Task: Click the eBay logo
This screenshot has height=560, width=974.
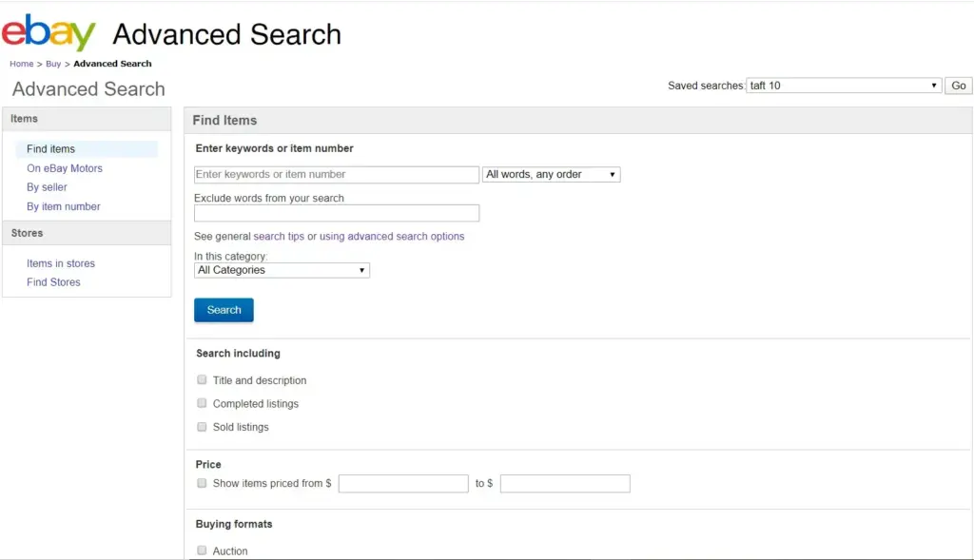Action: (x=49, y=33)
